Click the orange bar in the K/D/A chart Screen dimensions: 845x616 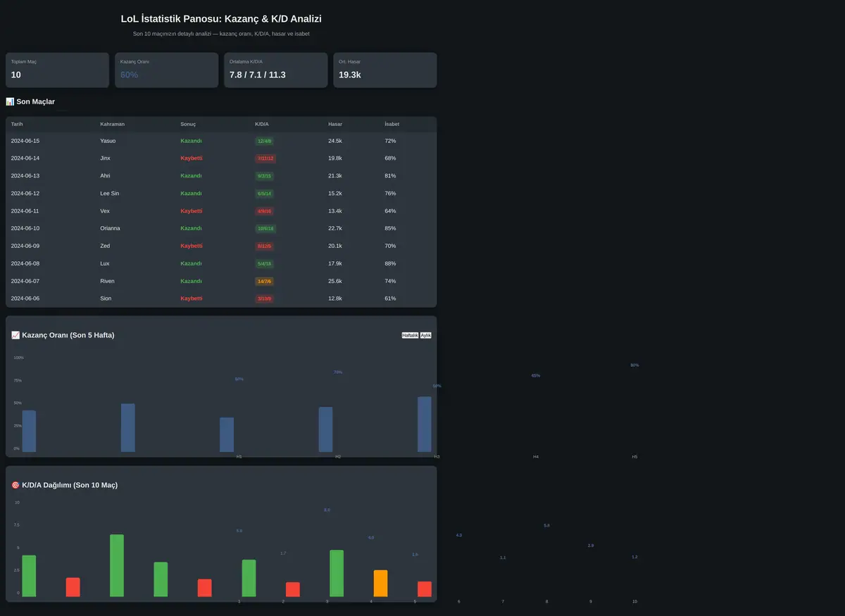tap(381, 584)
